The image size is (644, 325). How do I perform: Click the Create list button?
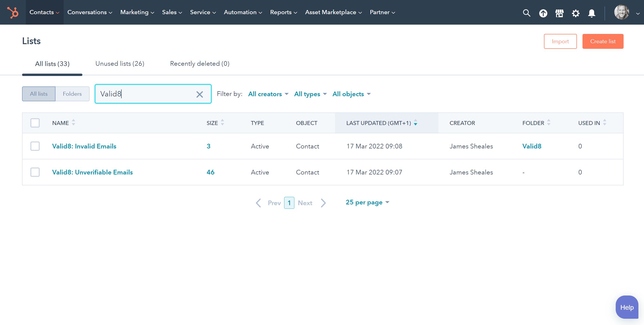(602, 41)
